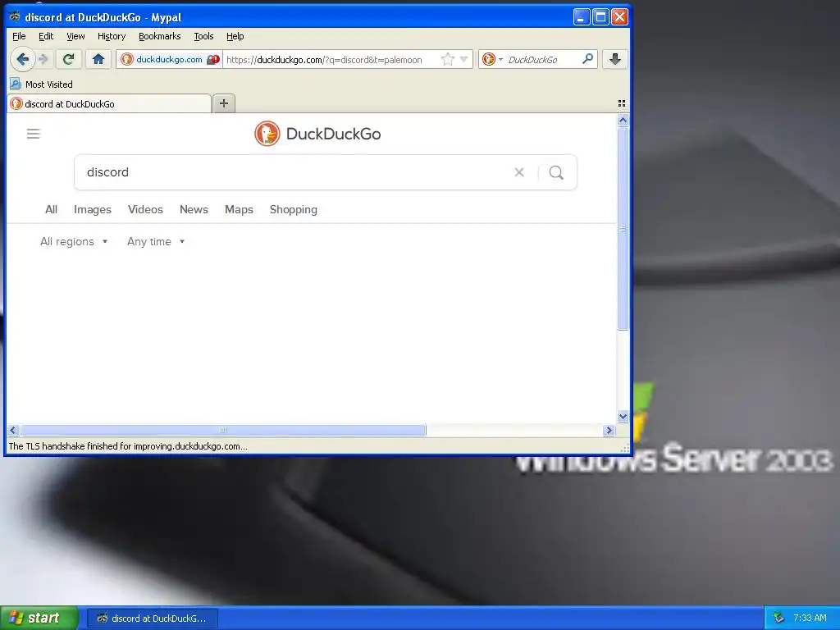The image size is (840, 630).
Task: Open the History menu
Action: point(112,36)
